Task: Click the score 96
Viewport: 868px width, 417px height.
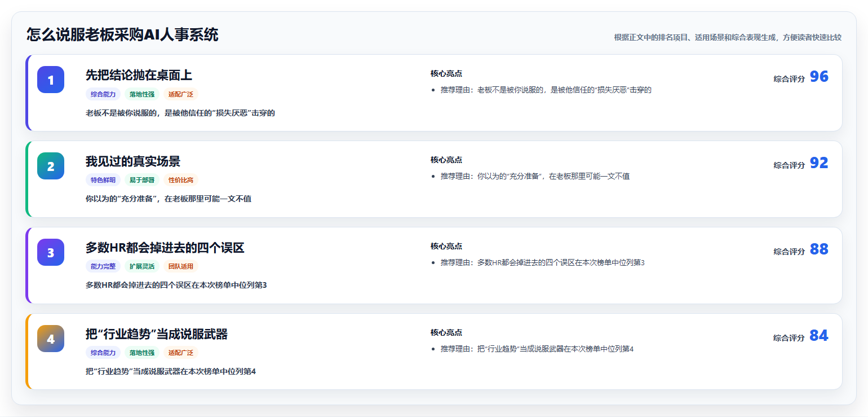Action: point(819,77)
